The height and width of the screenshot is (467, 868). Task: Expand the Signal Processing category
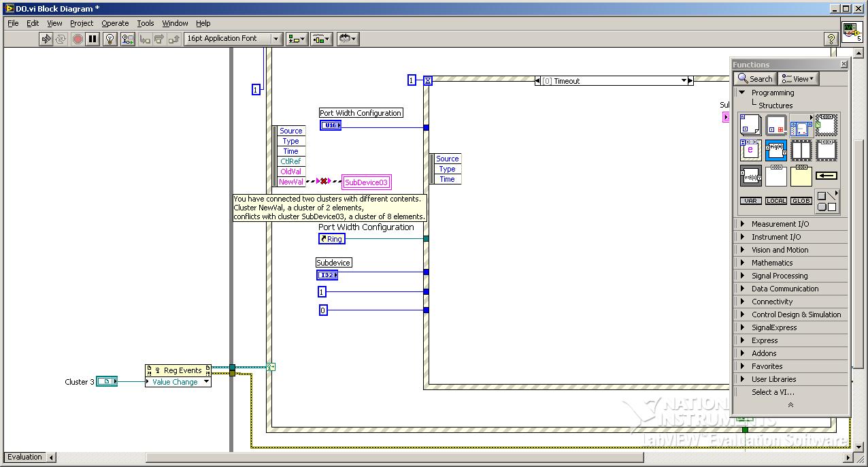[x=779, y=276]
